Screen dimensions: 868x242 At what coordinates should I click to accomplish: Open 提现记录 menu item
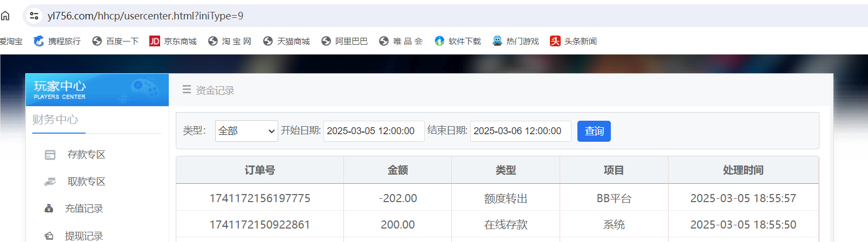(x=84, y=236)
